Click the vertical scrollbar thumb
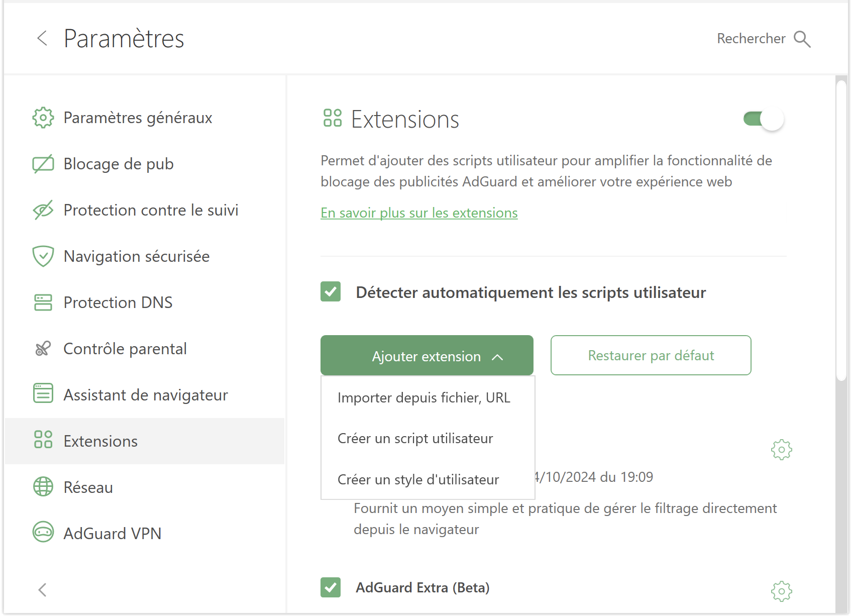This screenshot has height=616, width=851. [x=841, y=230]
